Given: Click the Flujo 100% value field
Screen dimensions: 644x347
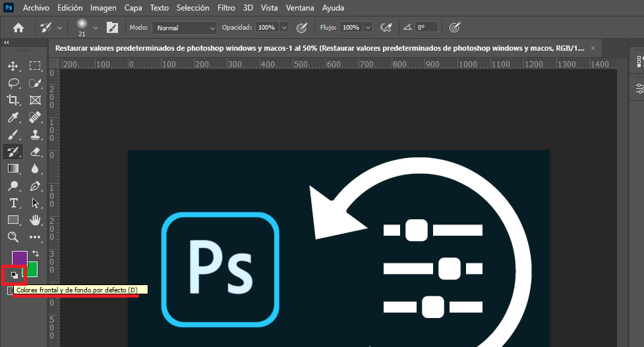Looking at the screenshot, I should (351, 28).
